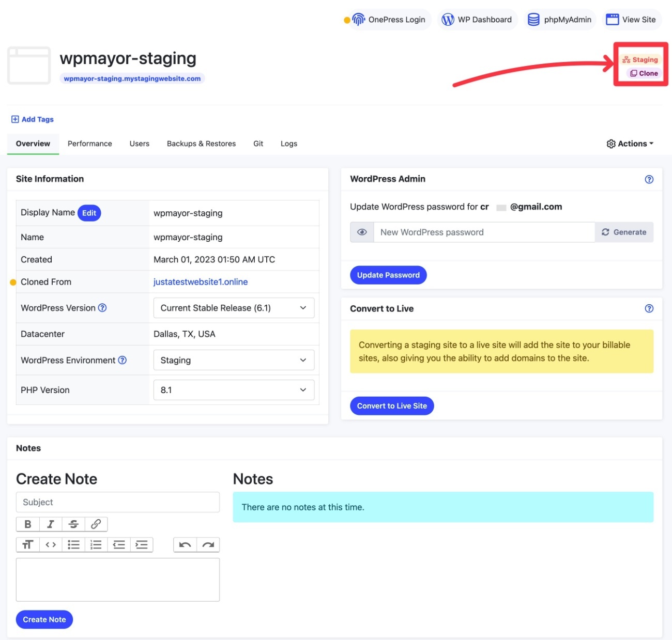The width and height of the screenshot is (672, 640).
Task: Open the WordPress Environment Staging dropdown
Action: click(234, 360)
